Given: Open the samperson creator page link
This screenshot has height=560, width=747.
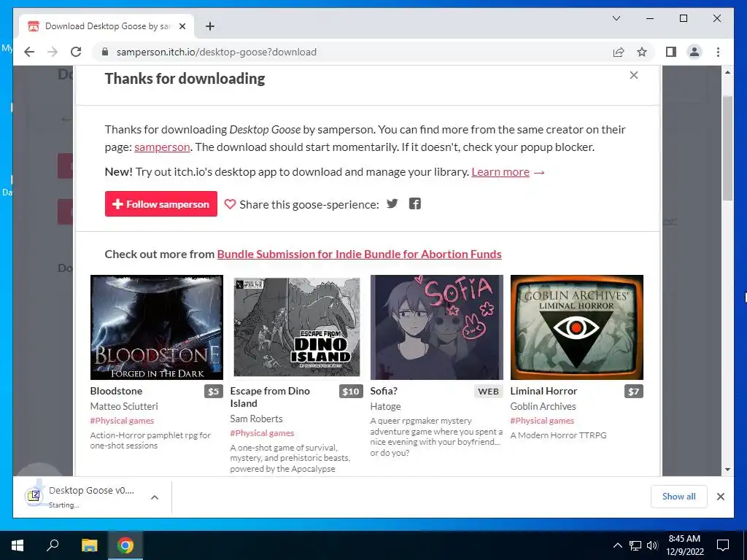Looking at the screenshot, I should [162, 147].
